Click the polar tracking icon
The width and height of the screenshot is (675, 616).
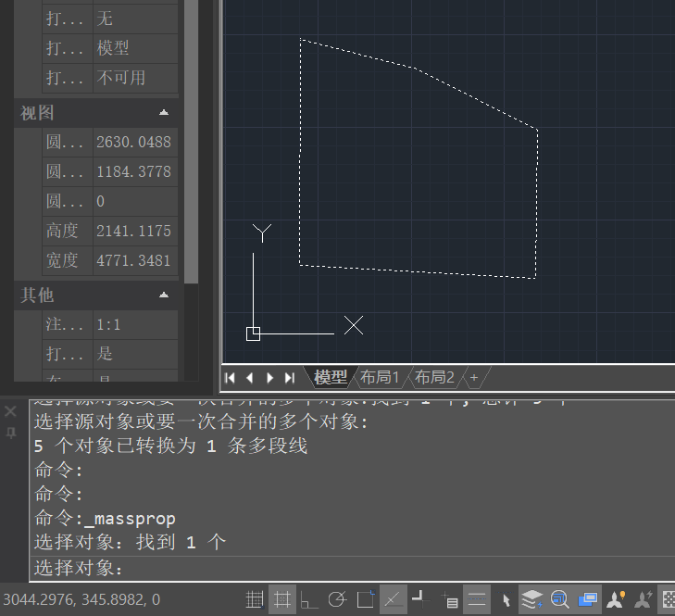pos(337,599)
